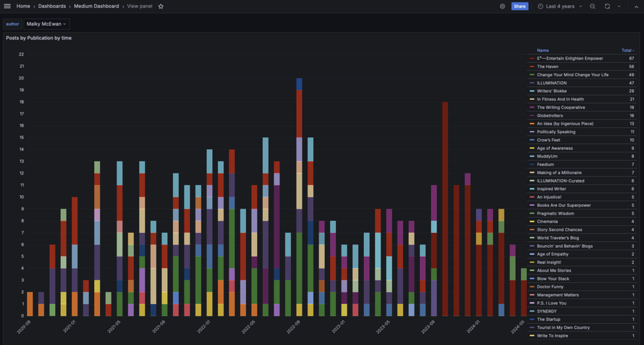Sort legend by Total column
The width and height of the screenshot is (644, 345).
(x=627, y=51)
